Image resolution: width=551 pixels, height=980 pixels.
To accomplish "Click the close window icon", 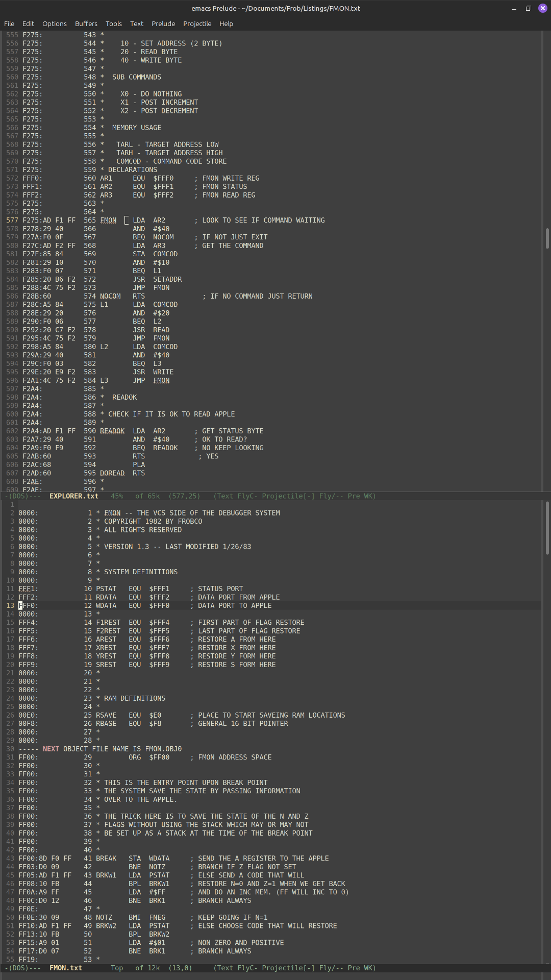I will [542, 8].
